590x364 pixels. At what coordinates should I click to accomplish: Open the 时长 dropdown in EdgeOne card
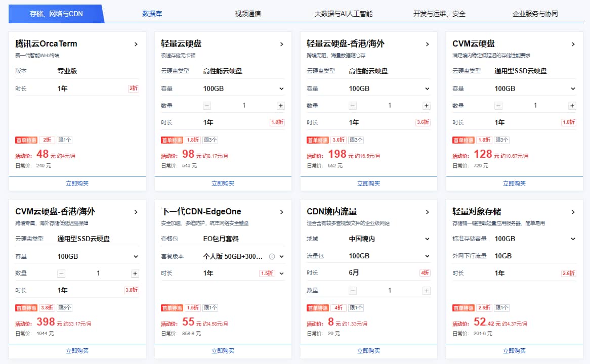[x=281, y=274]
